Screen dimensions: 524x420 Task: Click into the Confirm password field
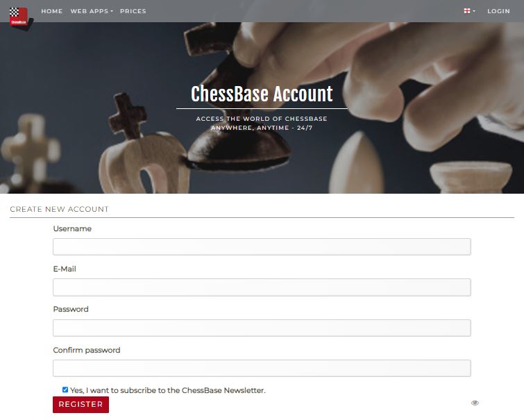pos(262,368)
